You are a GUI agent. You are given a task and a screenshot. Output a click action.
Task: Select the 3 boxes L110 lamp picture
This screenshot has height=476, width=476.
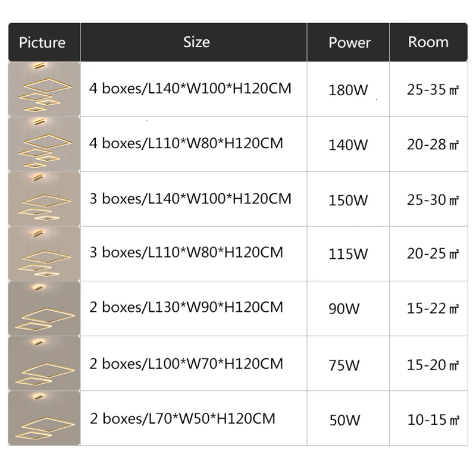tap(43, 253)
